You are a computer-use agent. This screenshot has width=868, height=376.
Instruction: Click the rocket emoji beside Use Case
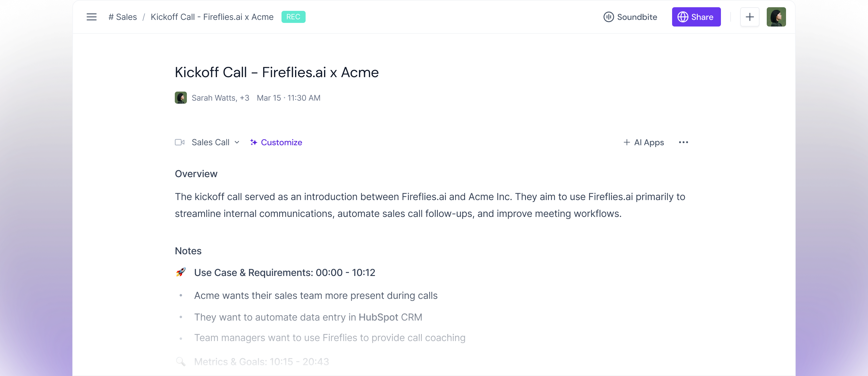[x=181, y=272]
